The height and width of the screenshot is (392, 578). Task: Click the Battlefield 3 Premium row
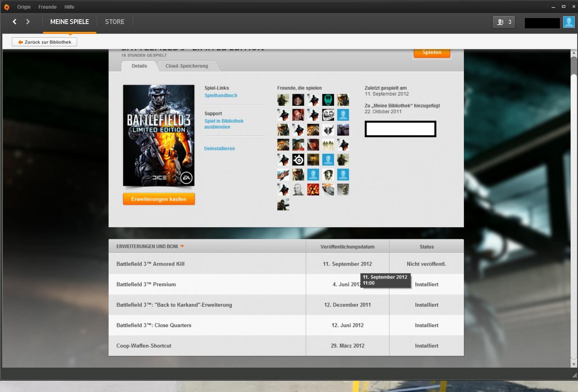coord(286,285)
